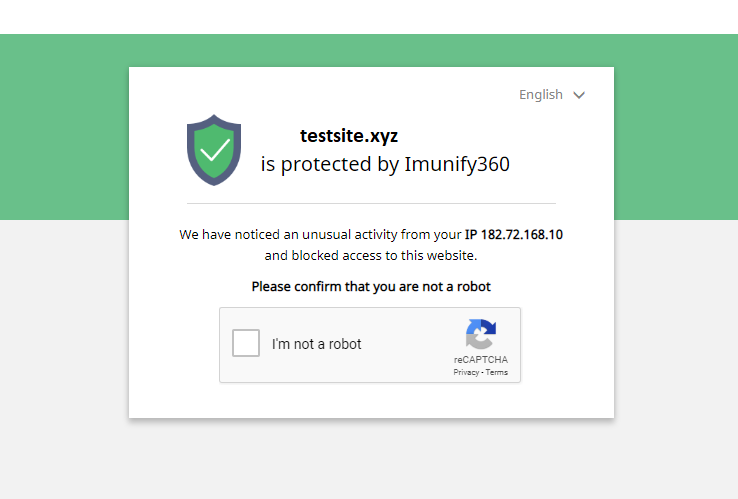Click the reCAPTCHA logo icon

point(480,335)
